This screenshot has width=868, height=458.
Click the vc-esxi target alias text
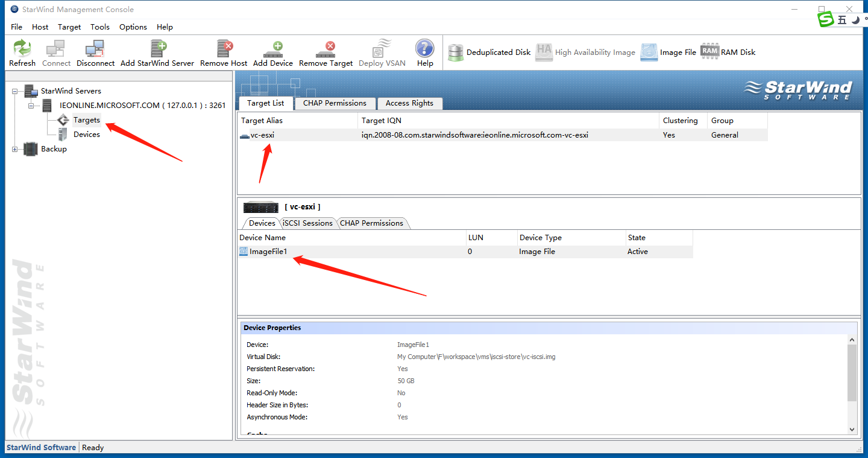(262, 135)
